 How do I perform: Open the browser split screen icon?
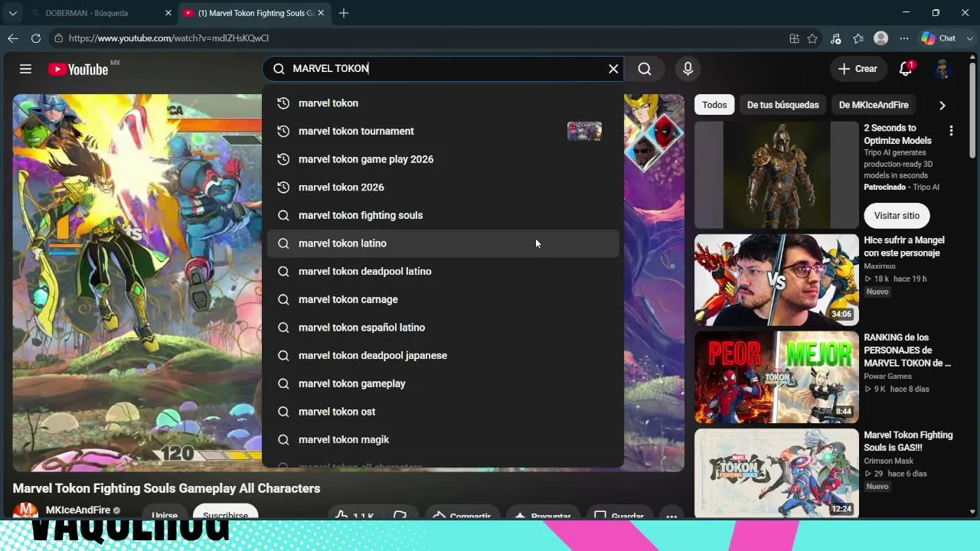pyautogui.click(x=795, y=38)
